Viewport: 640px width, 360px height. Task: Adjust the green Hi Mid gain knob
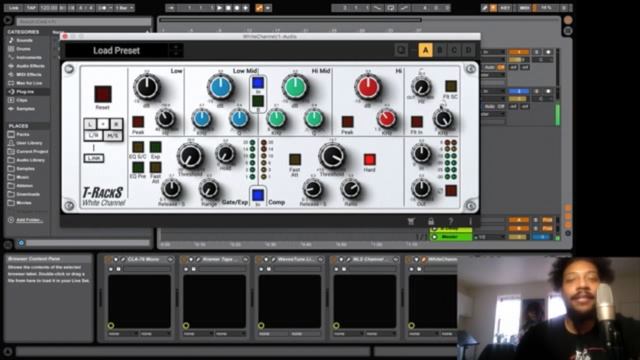pyautogui.click(x=295, y=87)
